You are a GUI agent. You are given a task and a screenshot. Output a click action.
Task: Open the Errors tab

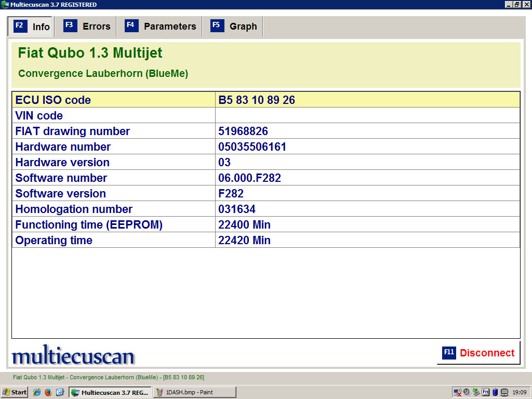87,26
